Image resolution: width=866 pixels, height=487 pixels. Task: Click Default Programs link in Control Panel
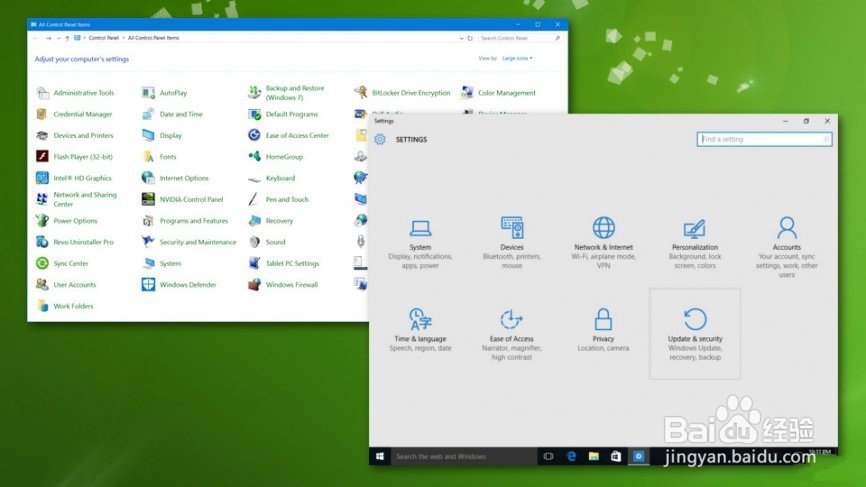(x=292, y=114)
